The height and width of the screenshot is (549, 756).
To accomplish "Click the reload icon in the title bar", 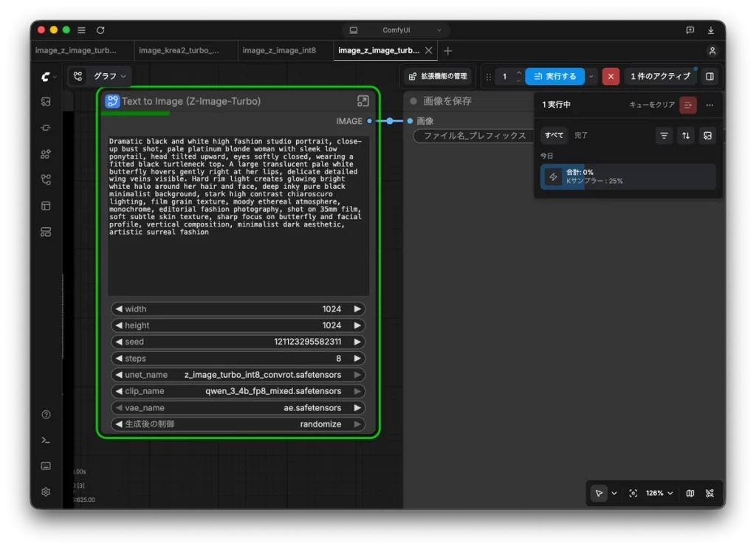I will tap(100, 30).
